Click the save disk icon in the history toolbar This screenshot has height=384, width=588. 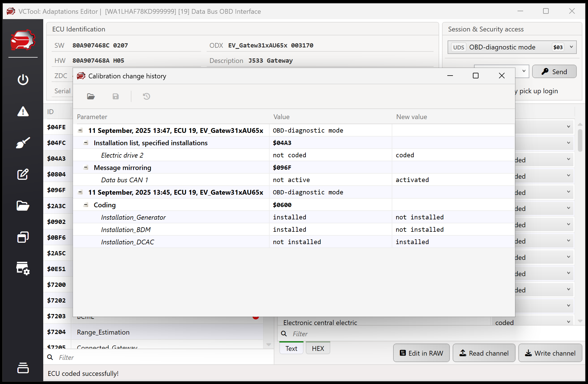point(115,96)
